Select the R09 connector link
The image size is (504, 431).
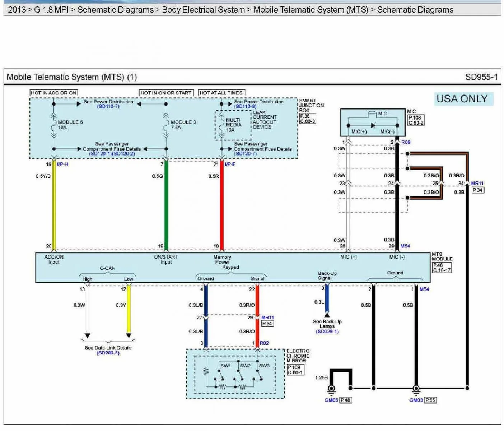pos(406,142)
